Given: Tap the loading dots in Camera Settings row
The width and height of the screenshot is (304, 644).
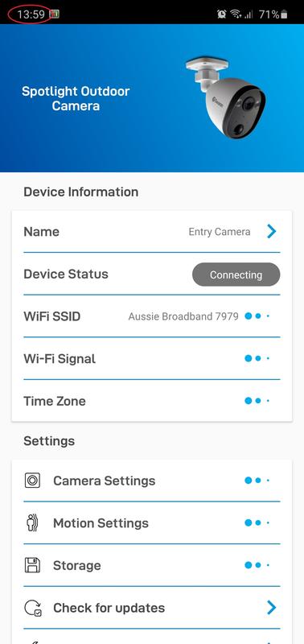Looking at the screenshot, I should tap(257, 480).
